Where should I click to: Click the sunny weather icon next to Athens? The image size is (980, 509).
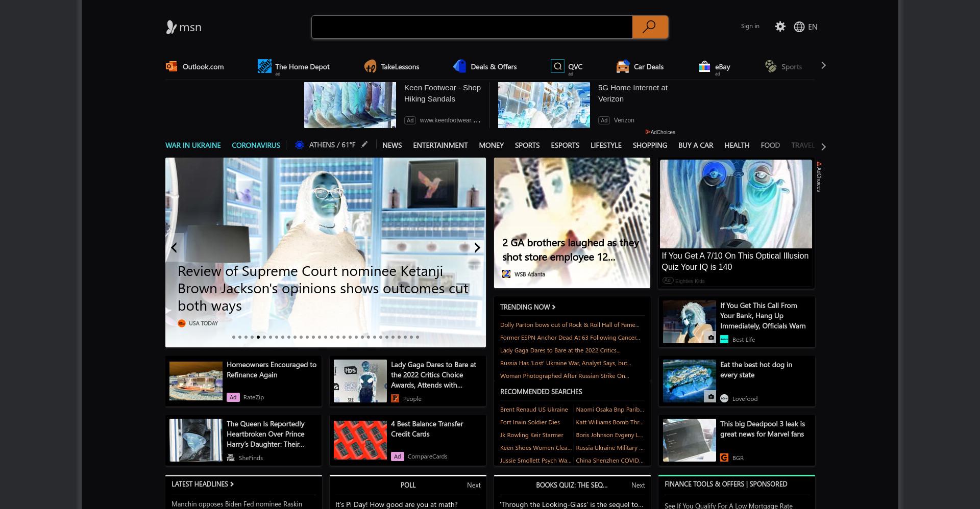coord(300,145)
